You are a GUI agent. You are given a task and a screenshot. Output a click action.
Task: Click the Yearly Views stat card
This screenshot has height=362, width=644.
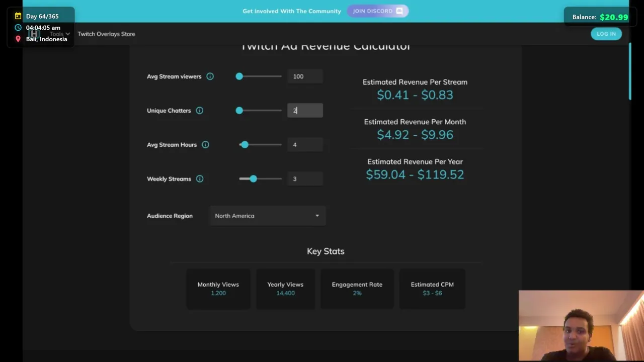[285, 289]
